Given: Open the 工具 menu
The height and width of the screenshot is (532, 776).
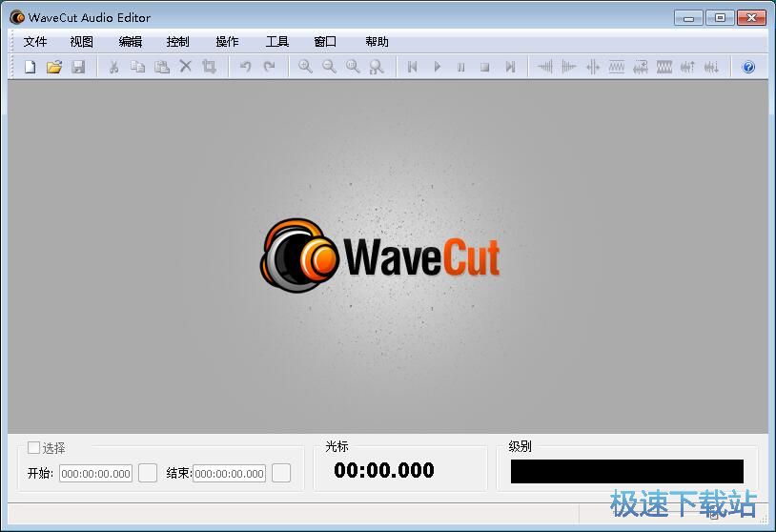Looking at the screenshot, I should [x=277, y=42].
